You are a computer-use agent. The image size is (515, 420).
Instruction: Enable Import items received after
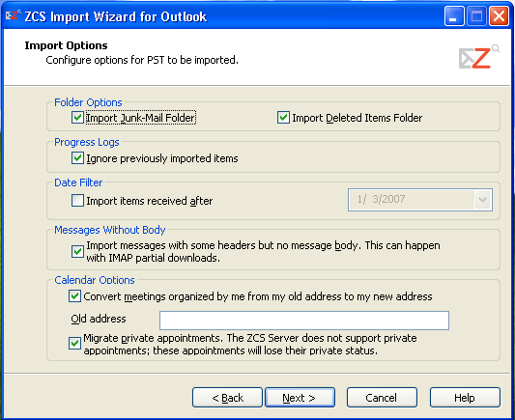coord(77,201)
